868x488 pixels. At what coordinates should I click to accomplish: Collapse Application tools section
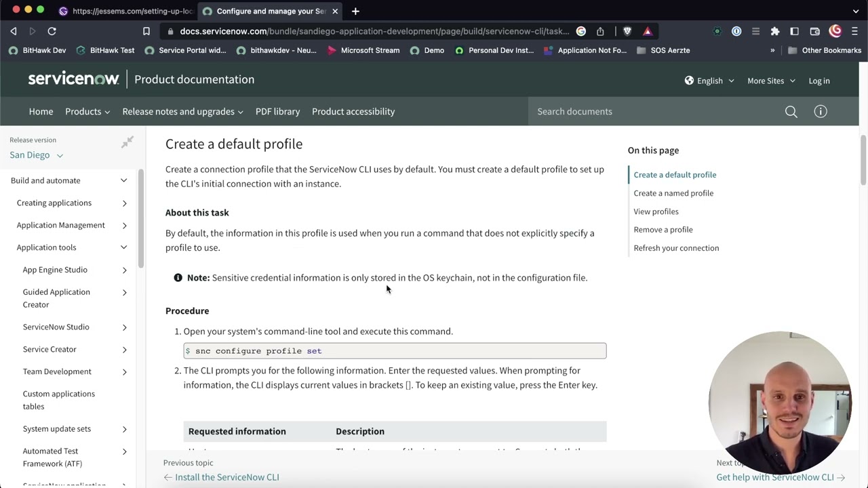click(123, 247)
